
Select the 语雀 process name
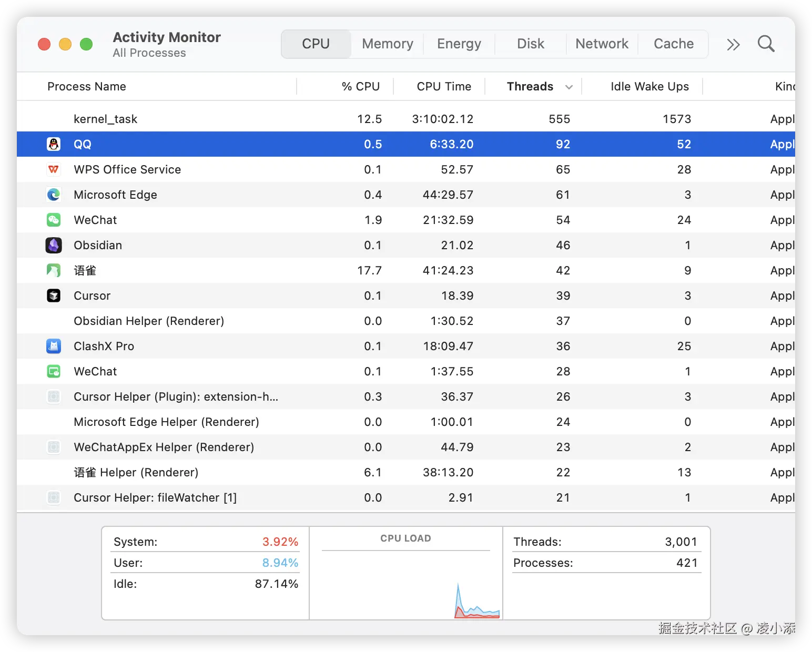[85, 270]
